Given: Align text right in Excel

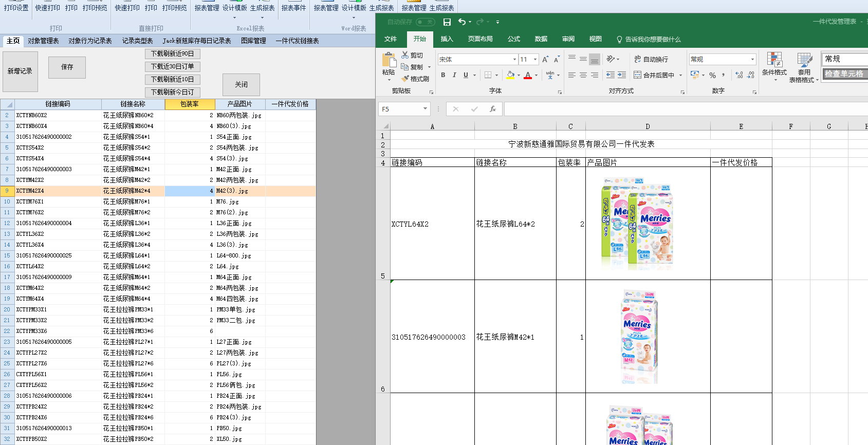Looking at the screenshot, I should (595, 75).
